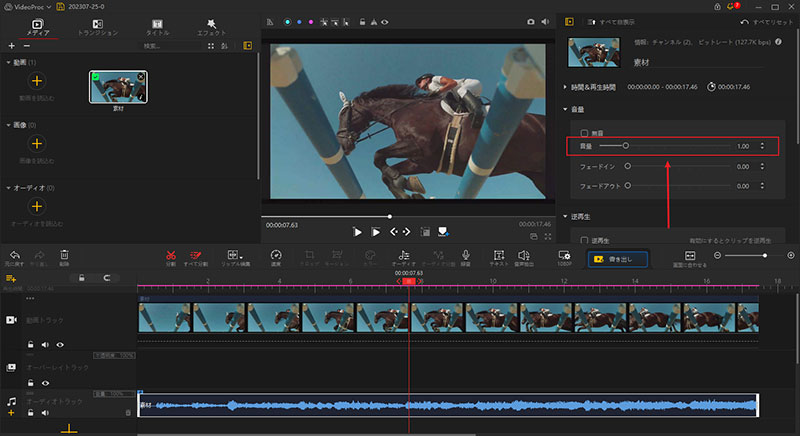The image size is (800, 436).
Task: Click the magnet snap icon on timeline
Action: (107, 278)
